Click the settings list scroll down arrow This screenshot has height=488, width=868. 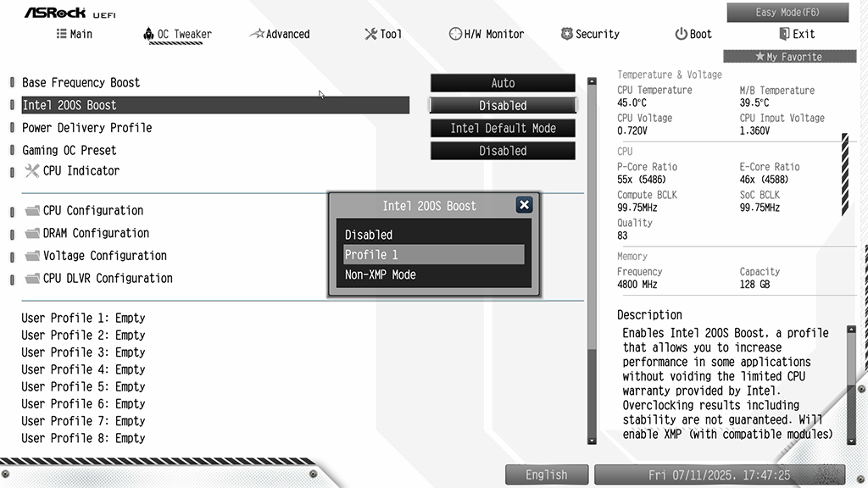click(x=592, y=441)
